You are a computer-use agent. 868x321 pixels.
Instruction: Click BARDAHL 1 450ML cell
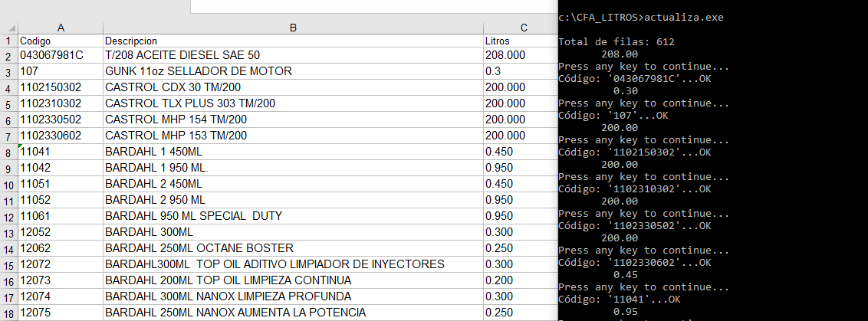294,152
